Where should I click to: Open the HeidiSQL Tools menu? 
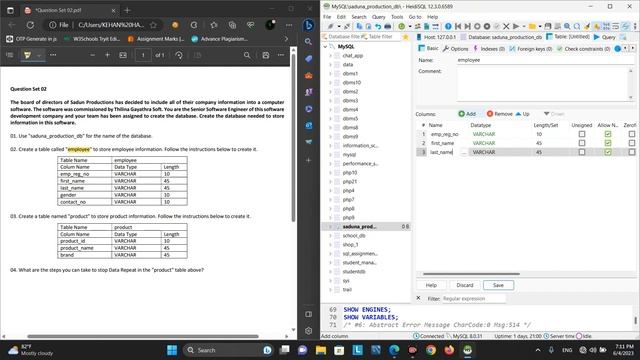click(397, 17)
